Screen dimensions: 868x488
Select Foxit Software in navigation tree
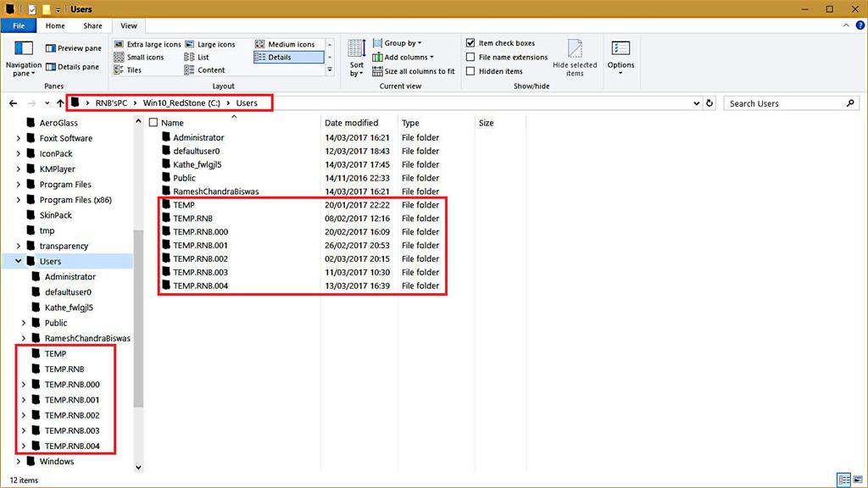tap(65, 138)
